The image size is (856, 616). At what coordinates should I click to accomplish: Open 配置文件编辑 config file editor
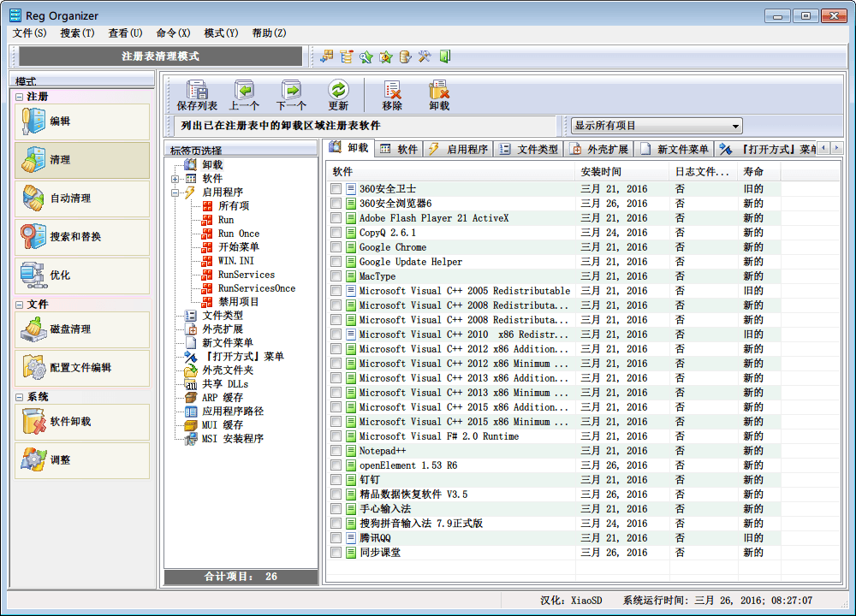(x=82, y=368)
